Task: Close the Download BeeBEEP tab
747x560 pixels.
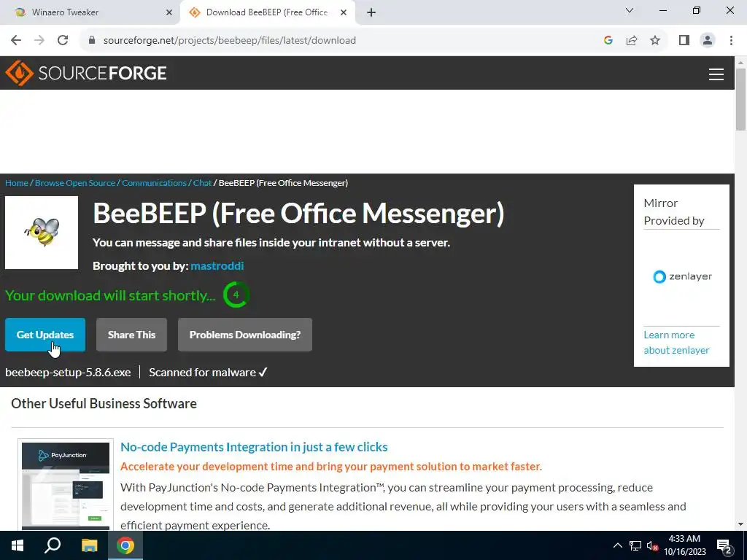Action: (x=343, y=12)
